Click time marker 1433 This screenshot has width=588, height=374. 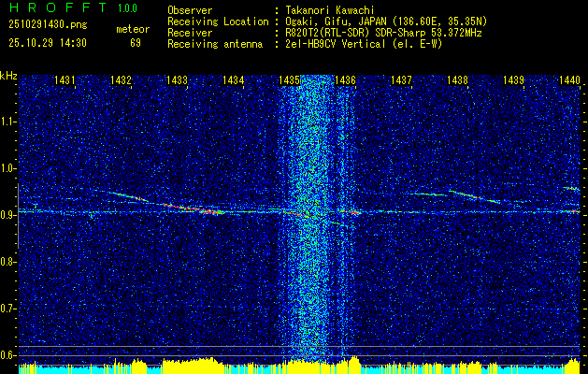coord(177,79)
